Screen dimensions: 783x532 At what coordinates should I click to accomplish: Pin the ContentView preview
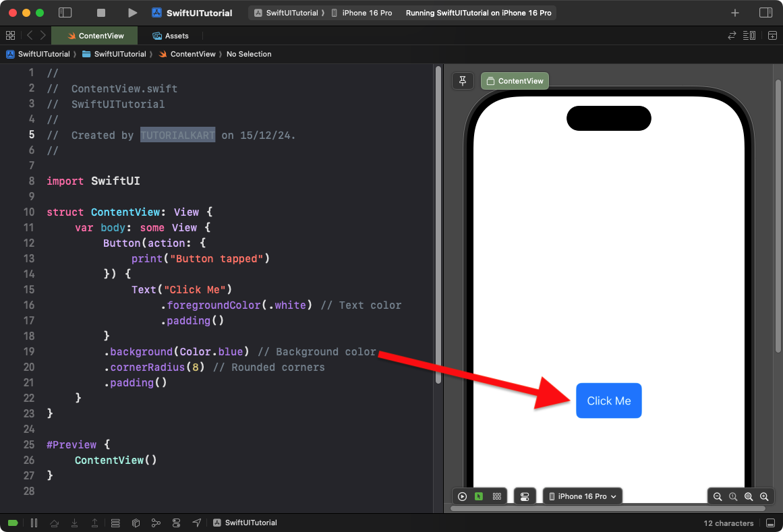pyautogui.click(x=463, y=80)
